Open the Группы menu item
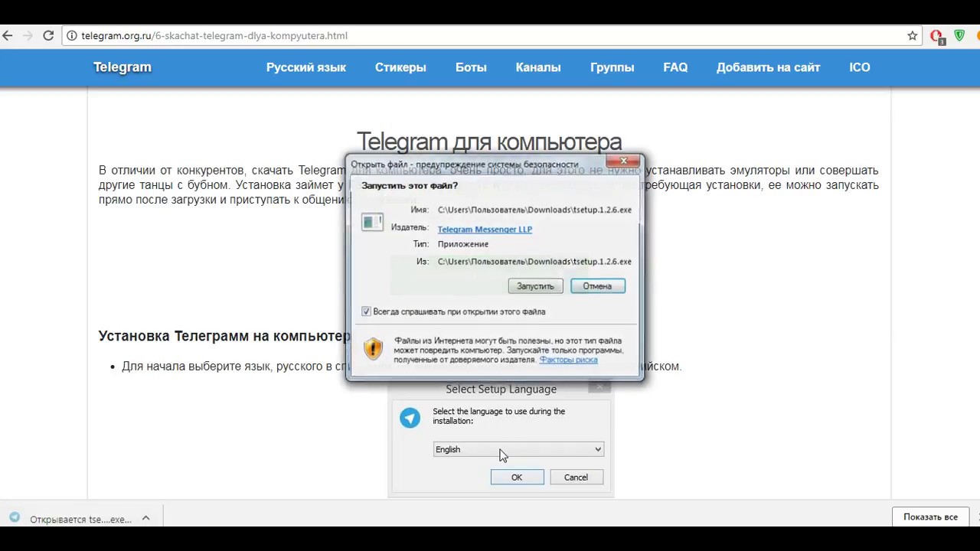 [612, 67]
